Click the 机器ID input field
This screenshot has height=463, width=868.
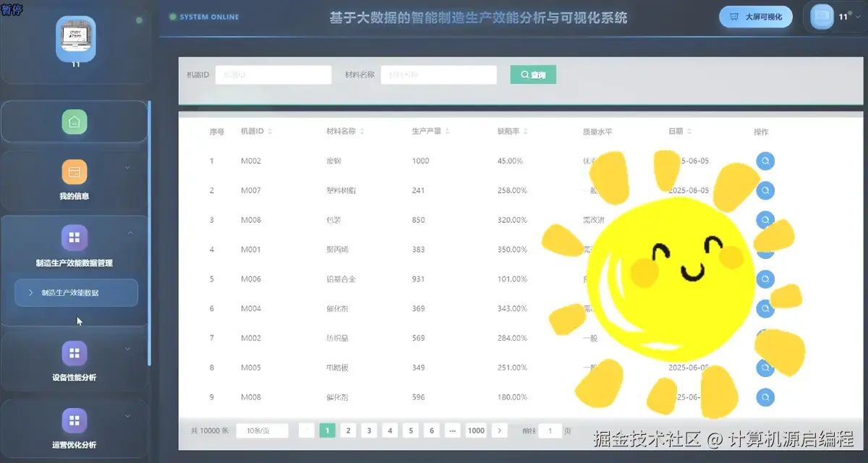pos(273,75)
